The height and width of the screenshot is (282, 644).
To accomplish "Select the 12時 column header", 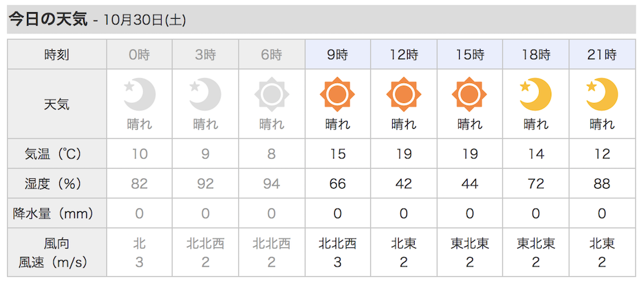I will point(404,55).
